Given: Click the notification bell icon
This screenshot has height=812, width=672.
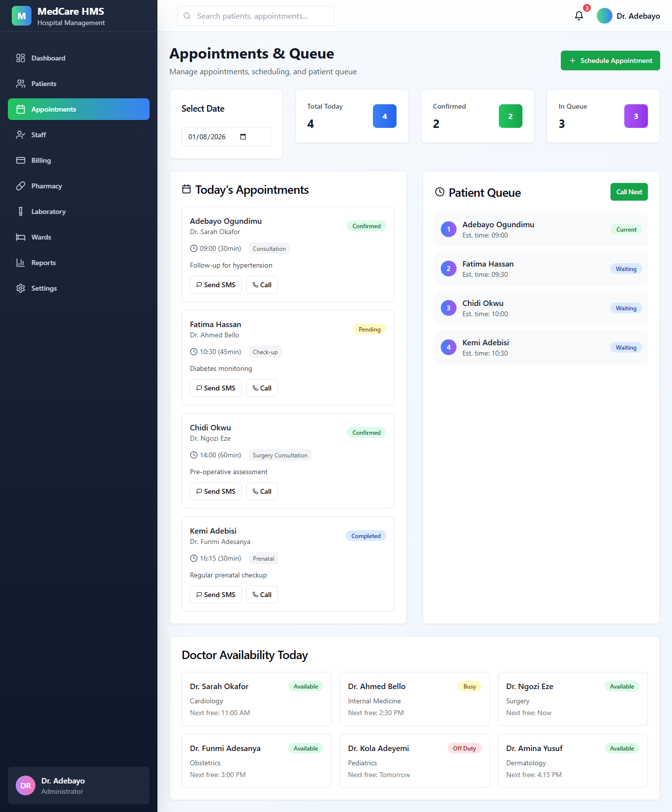Looking at the screenshot, I should [579, 16].
